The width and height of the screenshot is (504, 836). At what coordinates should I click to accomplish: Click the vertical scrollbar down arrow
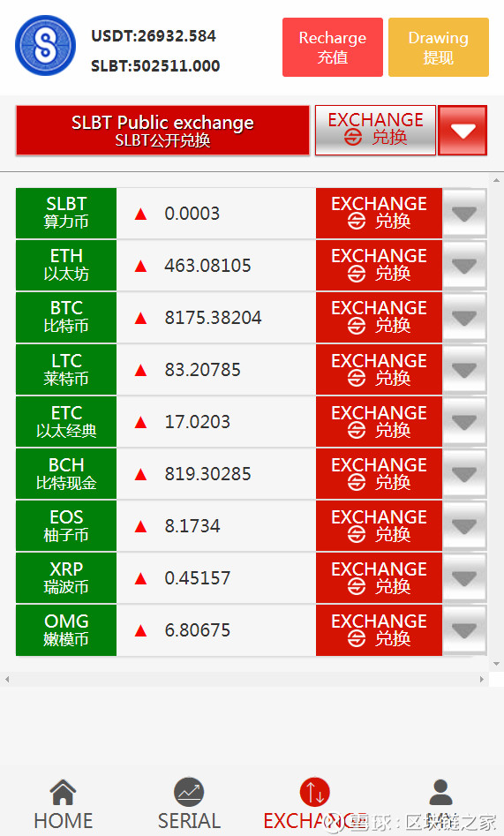point(497,664)
